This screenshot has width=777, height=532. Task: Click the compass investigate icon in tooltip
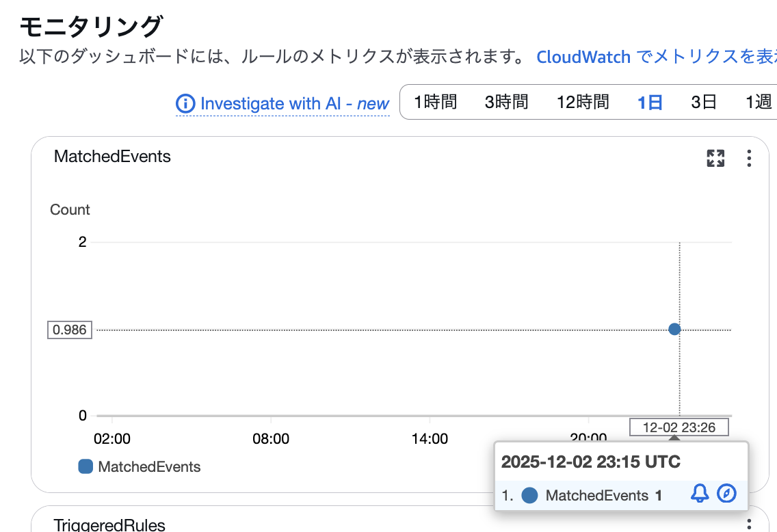pyautogui.click(x=726, y=493)
